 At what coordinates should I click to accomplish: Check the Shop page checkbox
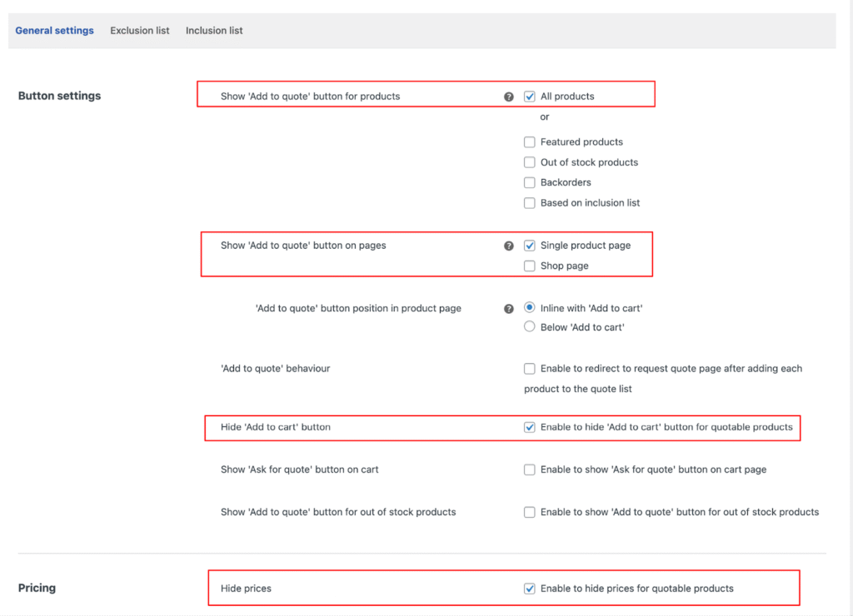[x=530, y=266]
